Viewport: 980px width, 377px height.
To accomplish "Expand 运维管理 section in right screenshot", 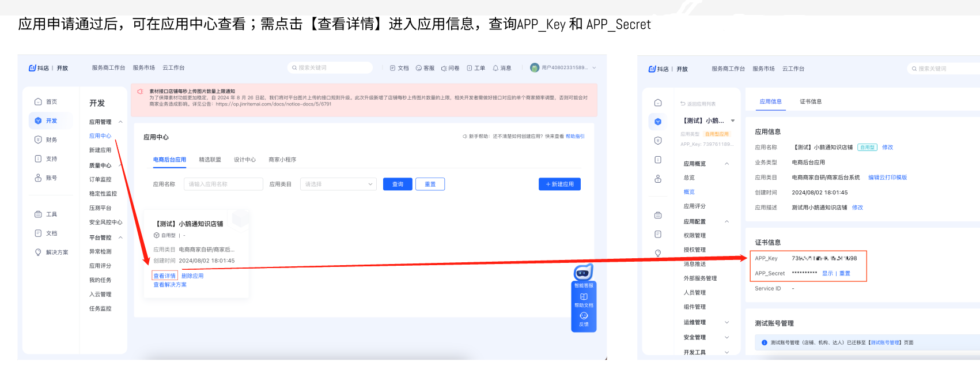I will (727, 322).
